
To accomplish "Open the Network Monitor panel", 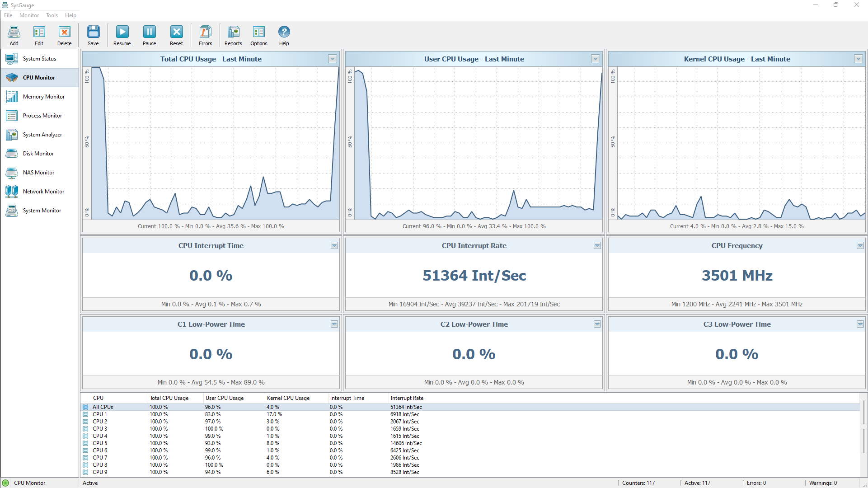I will tap(43, 191).
